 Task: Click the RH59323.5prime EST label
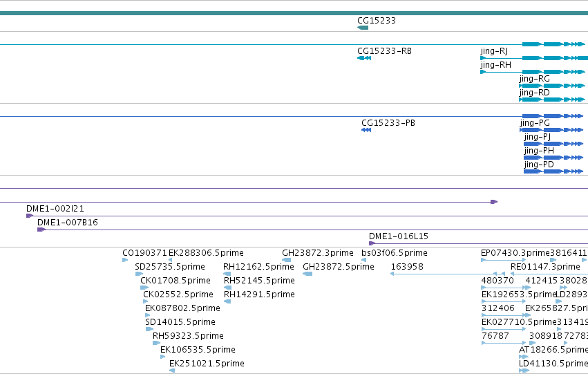[x=188, y=336]
